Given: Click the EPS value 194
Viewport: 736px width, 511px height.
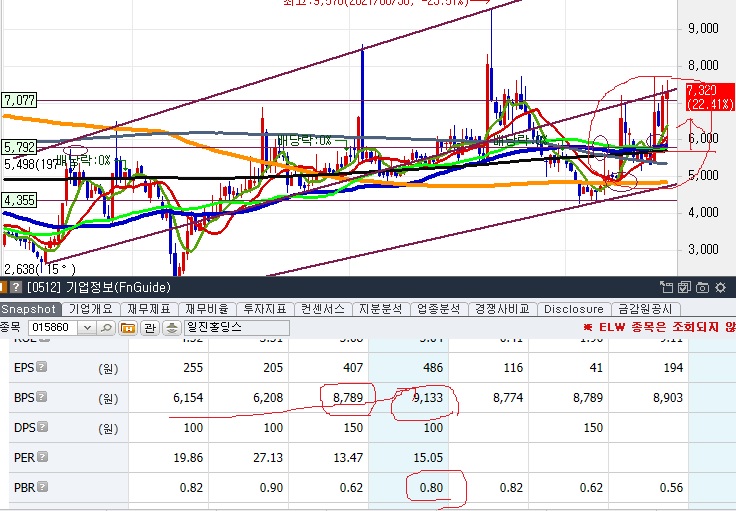Looking at the screenshot, I should pyautogui.click(x=673, y=368).
